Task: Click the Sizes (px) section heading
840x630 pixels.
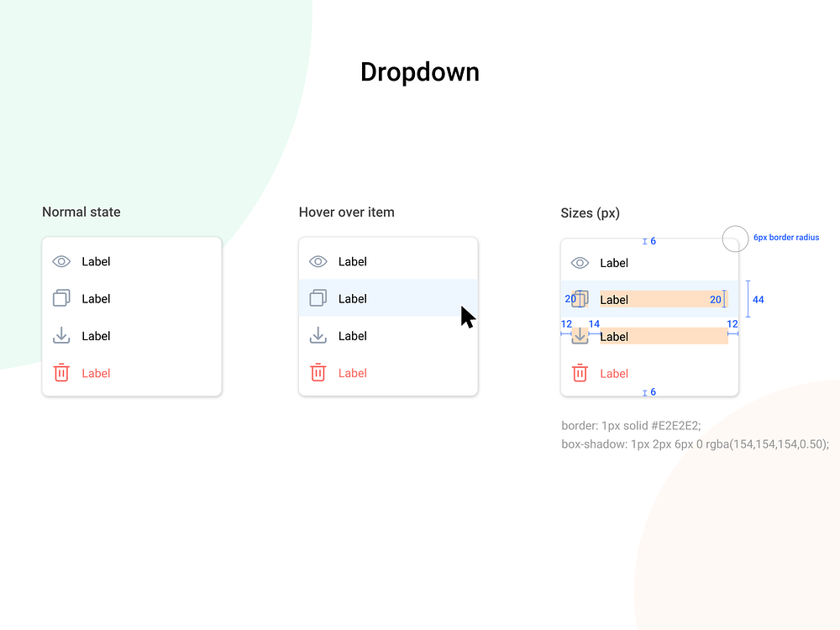Action: [x=591, y=213]
